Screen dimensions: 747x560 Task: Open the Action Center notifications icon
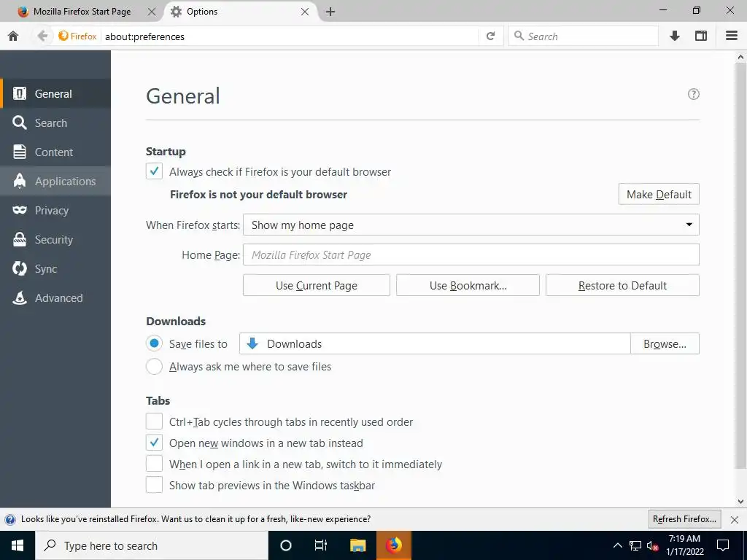[x=723, y=545]
